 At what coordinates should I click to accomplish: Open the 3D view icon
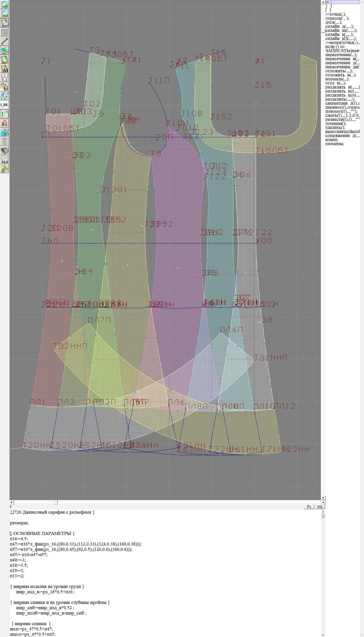(x=5, y=132)
